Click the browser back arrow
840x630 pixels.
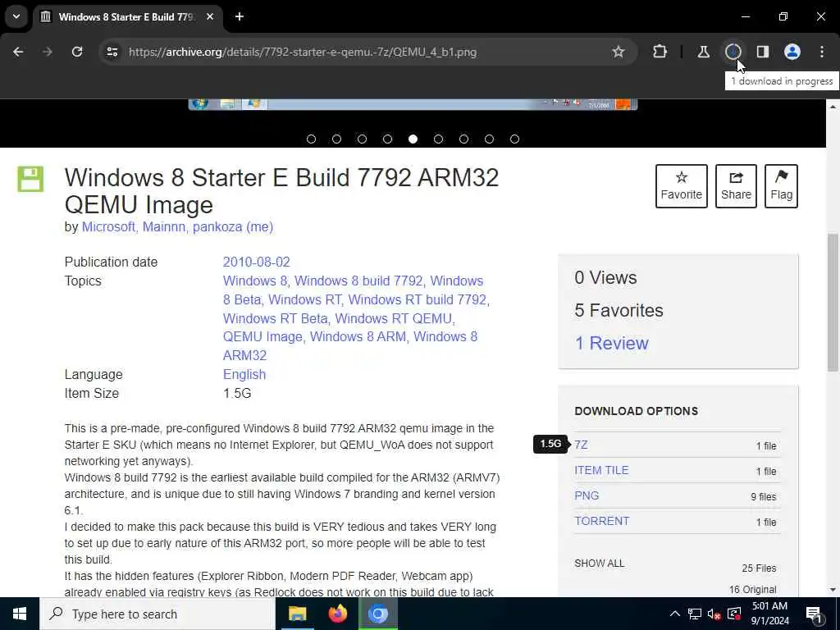[18, 52]
